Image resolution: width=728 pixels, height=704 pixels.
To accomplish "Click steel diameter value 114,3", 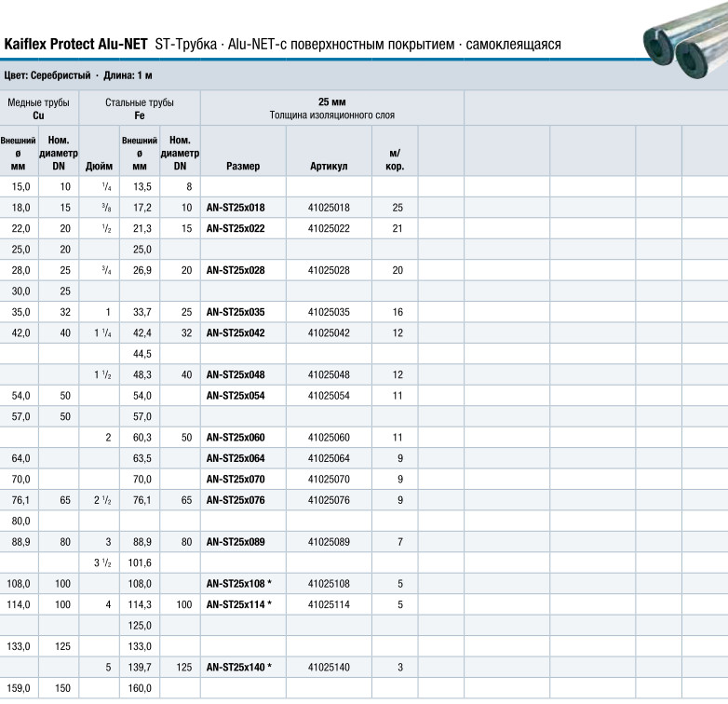I will (140, 604).
